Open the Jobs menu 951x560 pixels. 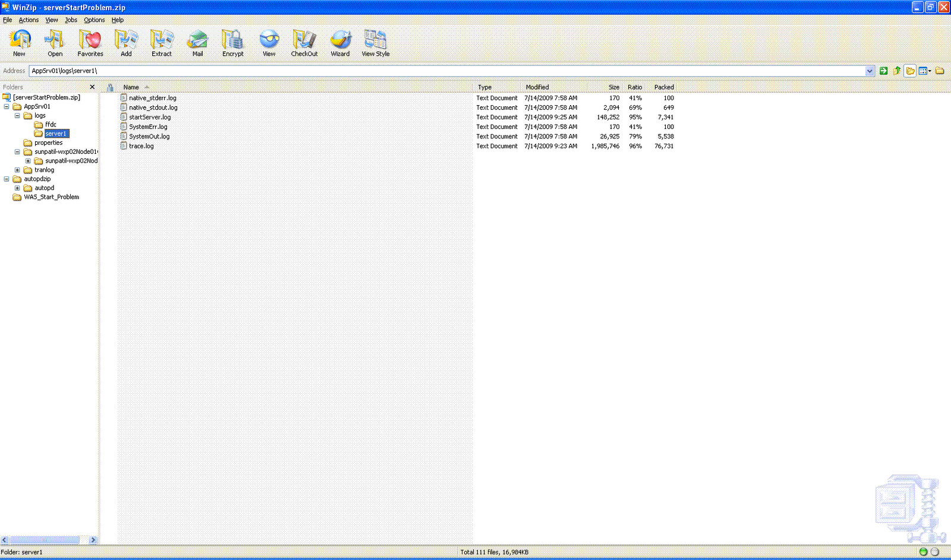tap(71, 20)
